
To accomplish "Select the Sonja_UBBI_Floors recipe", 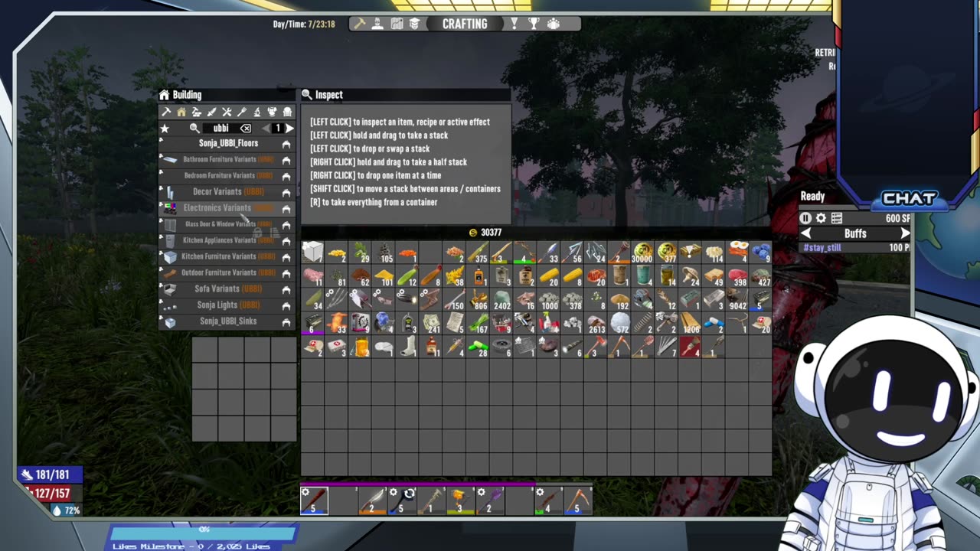I will click(x=227, y=143).
